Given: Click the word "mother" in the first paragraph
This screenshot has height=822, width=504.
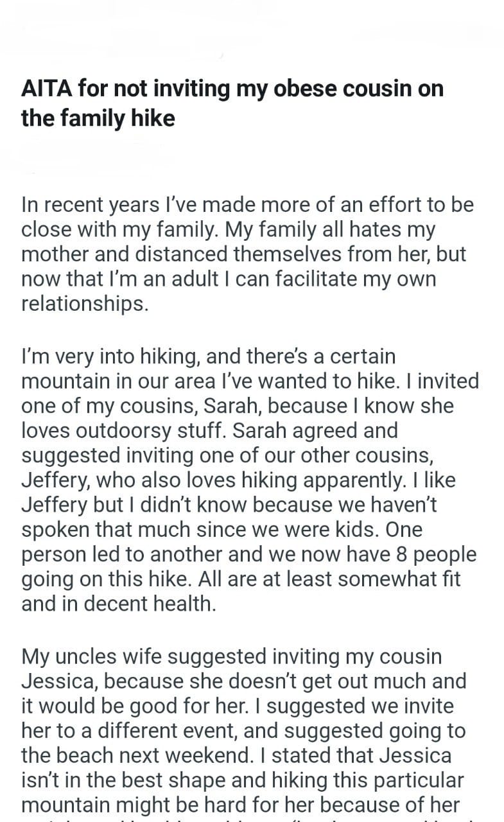Looking at the screenshot, I should coord(59,254).
